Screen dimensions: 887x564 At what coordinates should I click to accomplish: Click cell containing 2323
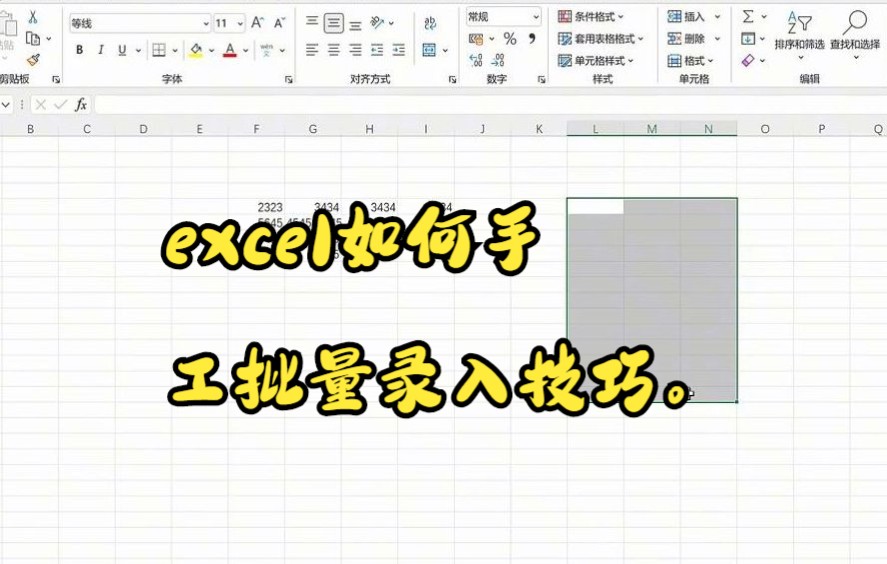pyautogui.click(x=256, y=207)
